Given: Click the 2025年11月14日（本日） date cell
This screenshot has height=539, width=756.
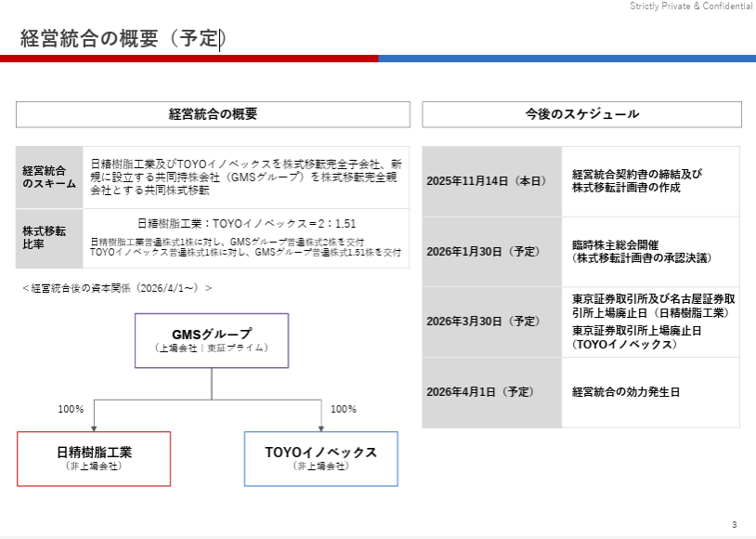Looking at the screenshot, I should coord(491,181).
